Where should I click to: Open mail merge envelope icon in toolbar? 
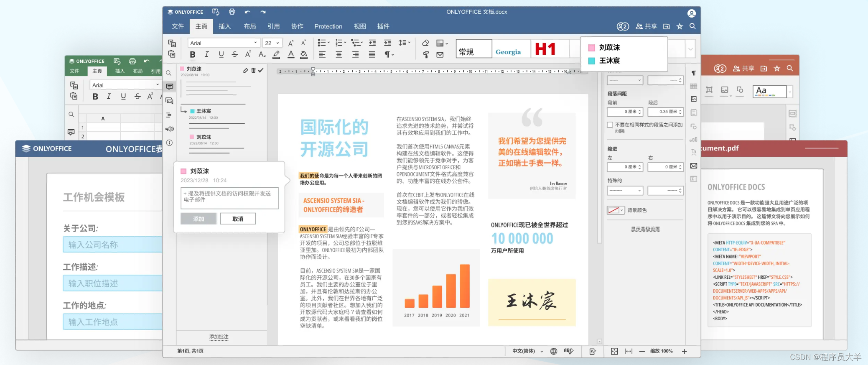click(440, 55)
